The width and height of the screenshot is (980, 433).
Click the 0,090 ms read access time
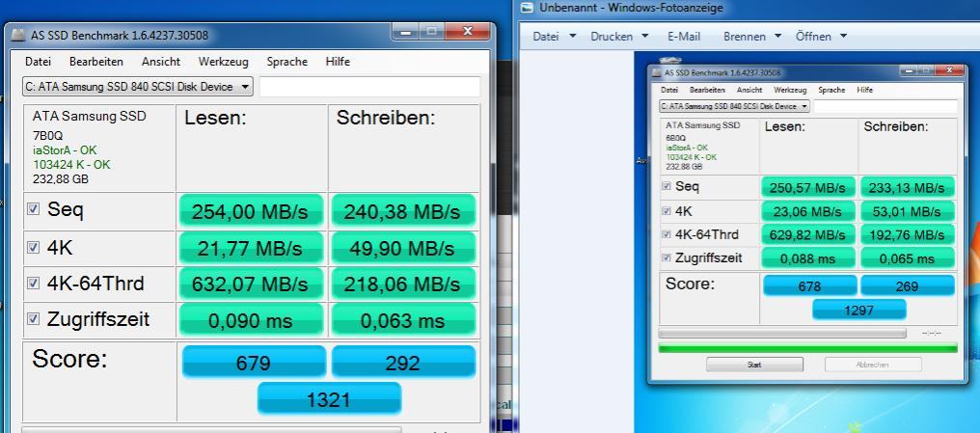[x=250, y=320]
